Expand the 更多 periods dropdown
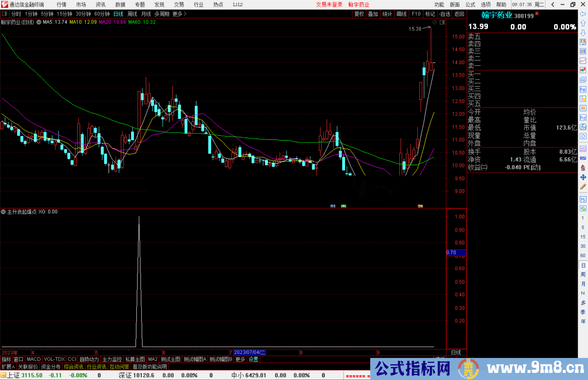 point(179,14)
